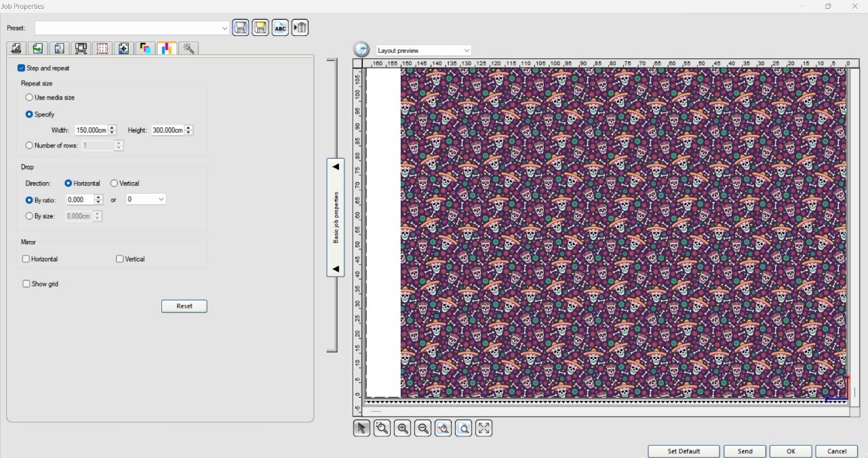
Task: Enable Horizontal mirror checkbox
Action: tap(26, 259)
